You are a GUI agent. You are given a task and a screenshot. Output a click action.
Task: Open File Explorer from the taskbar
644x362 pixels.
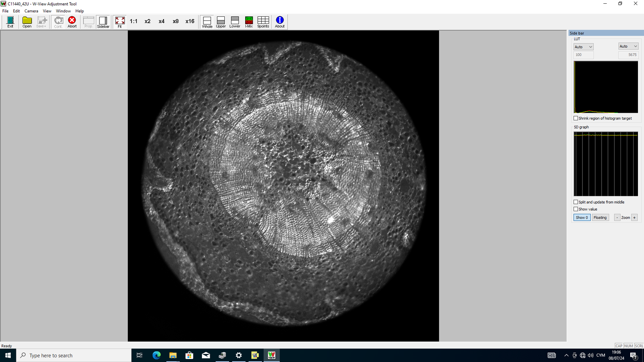pos(173,355)
